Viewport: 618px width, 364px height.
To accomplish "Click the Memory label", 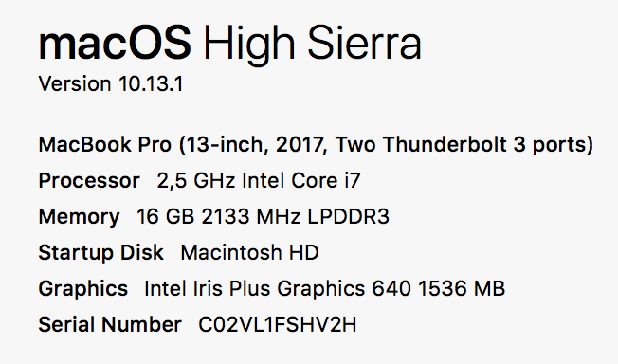I will click(79, 217).
